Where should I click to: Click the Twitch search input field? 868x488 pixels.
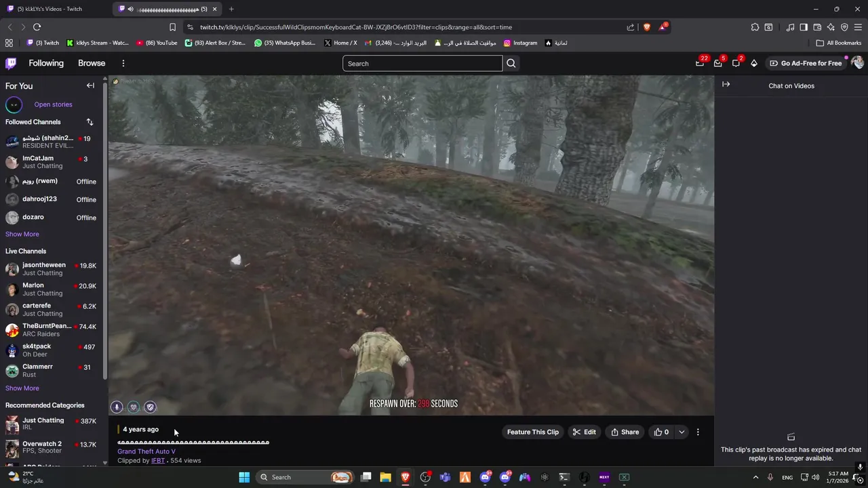pos(422,63)
